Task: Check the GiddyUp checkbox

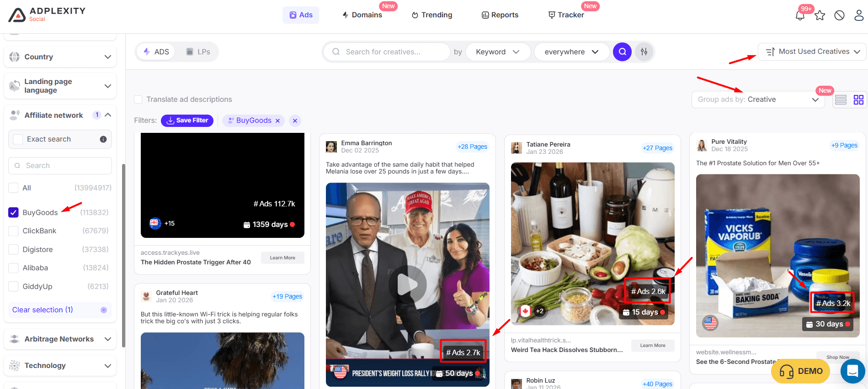Action: (14, 286)
